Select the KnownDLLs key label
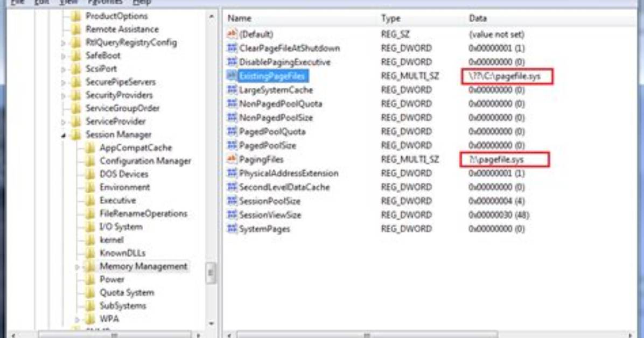The image size is (644, 338). pyautogui.click(x=122, y=253)
